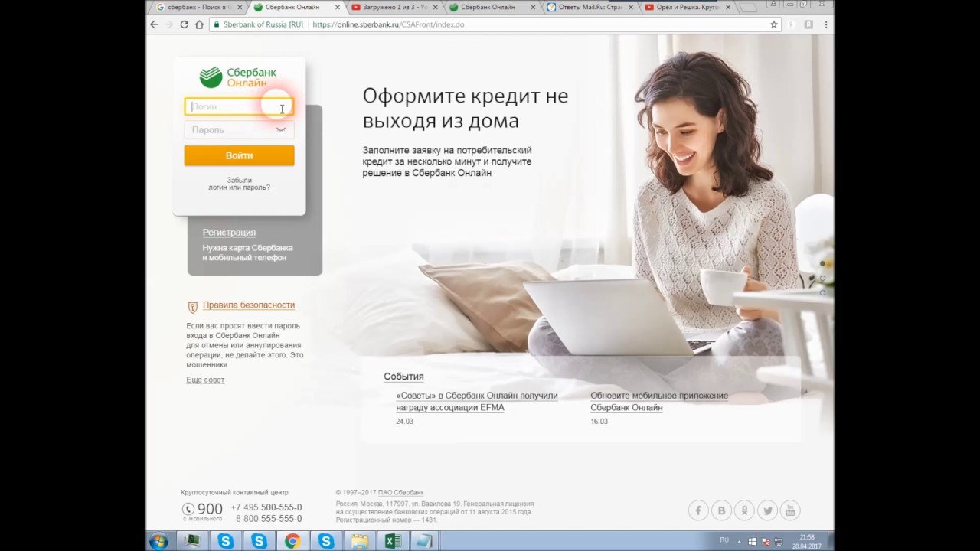Open the Windows Start menu

159,541
